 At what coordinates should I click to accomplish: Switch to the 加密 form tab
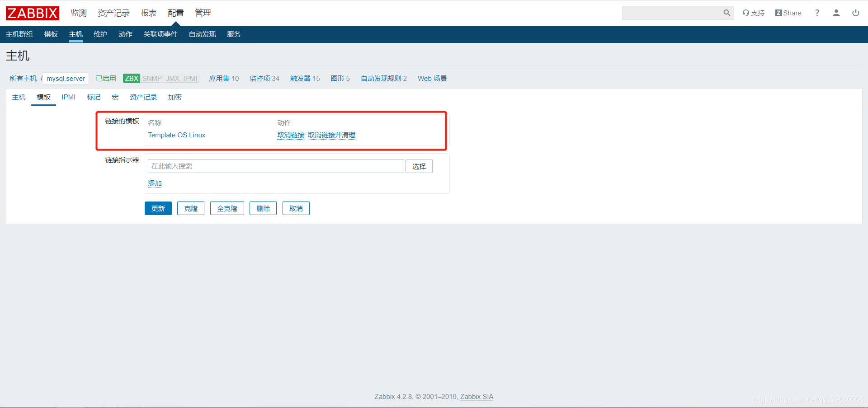175,97
